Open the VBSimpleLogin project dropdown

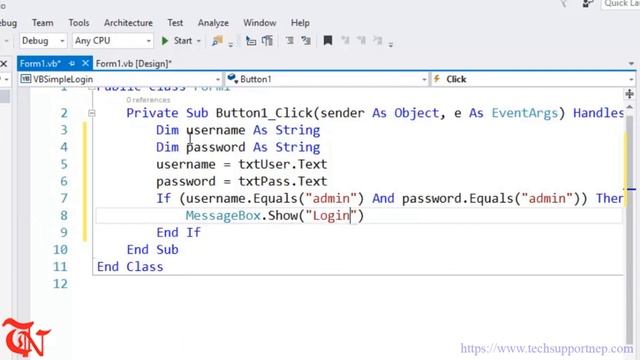click(121, 79)
